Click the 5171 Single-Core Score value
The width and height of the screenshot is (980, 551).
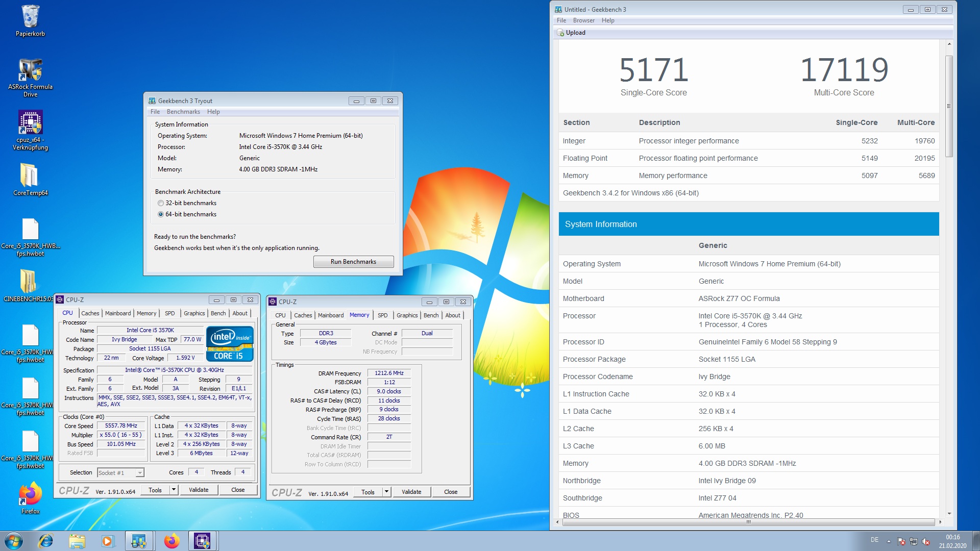point(653,70)
